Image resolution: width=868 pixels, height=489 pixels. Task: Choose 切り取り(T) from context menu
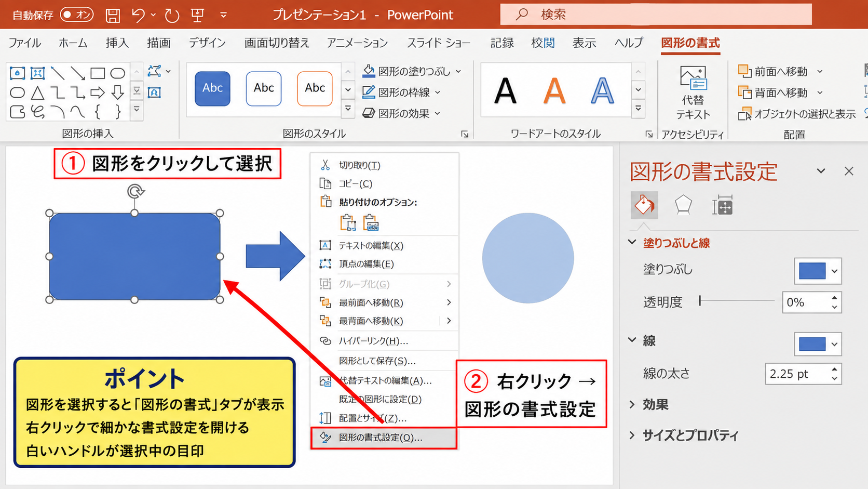[384, 165]
